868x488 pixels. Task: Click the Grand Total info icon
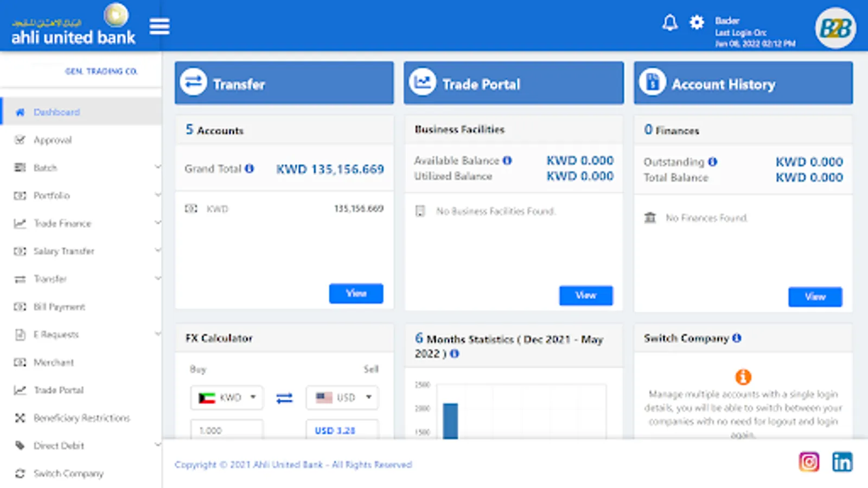[x=249, y=169]
